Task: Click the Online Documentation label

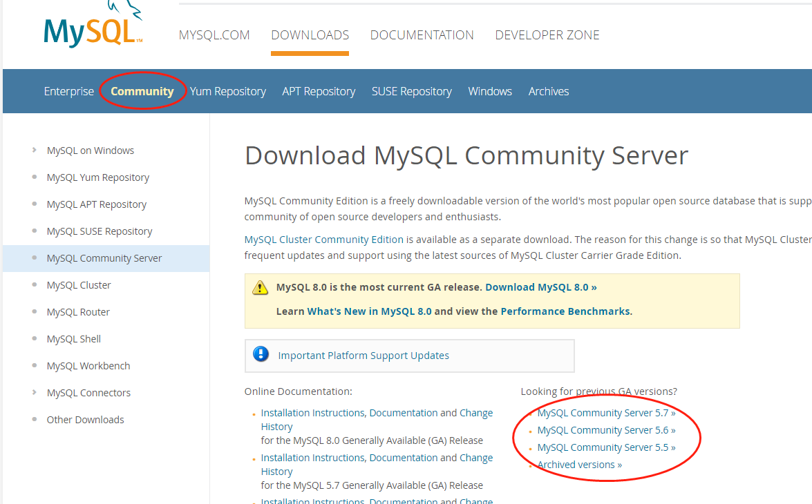Action: point(299,391)
